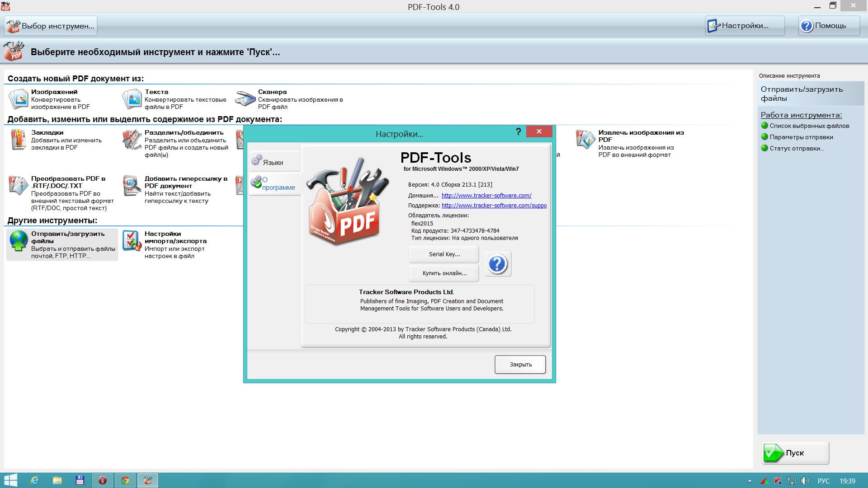The image size is (868, 488).
Task: Click the clock showing 19:39
Action: pos(847,481)
